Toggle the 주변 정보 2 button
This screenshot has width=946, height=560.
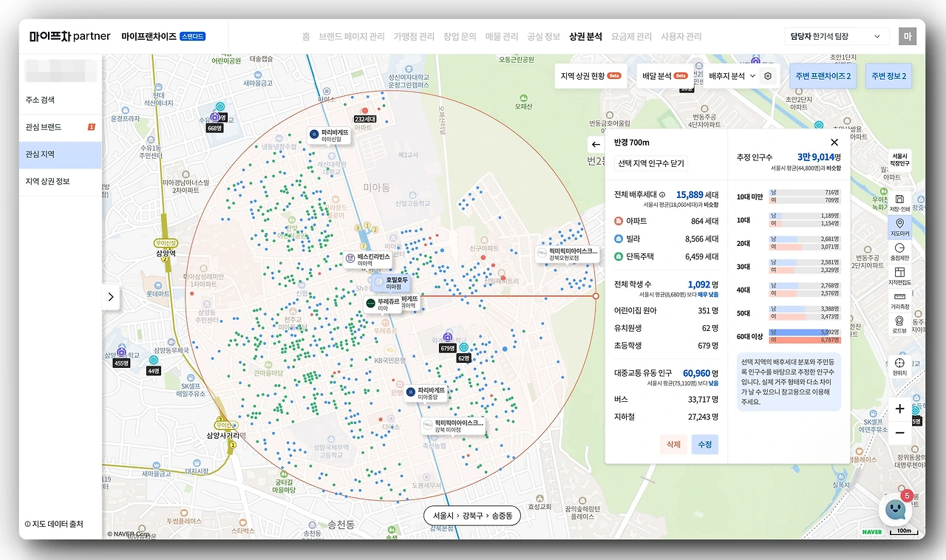pos(888,76)
